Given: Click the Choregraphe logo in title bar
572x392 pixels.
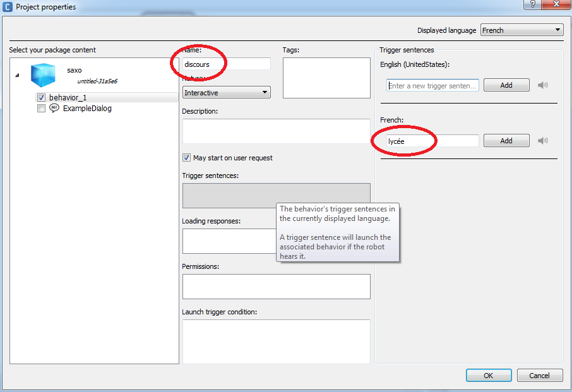Looking at the screenshot, I should pyautogui.click(x=8, y=7).
